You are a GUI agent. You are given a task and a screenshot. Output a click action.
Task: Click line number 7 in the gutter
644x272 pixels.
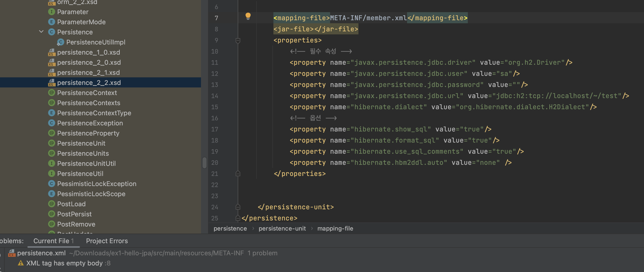click(216, 18)
